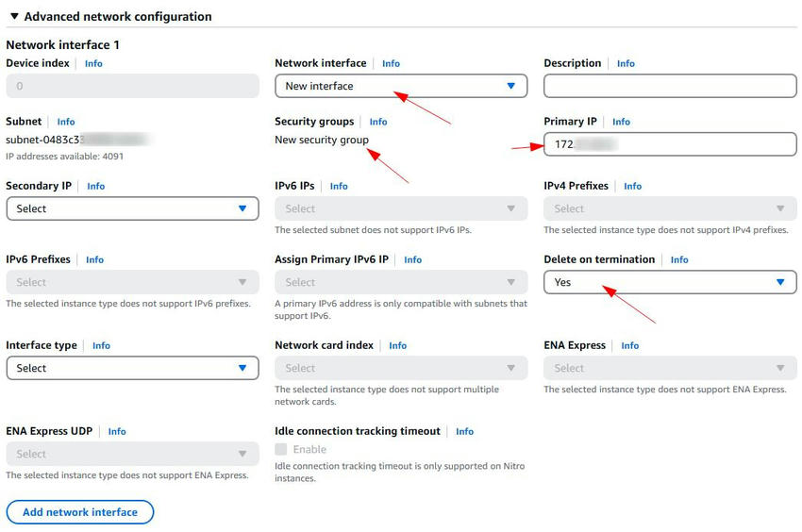Open Info link for Assign Primary IPv6 IP
The image size is (802, 532).
pyautogui.click(x=413, y=259)
